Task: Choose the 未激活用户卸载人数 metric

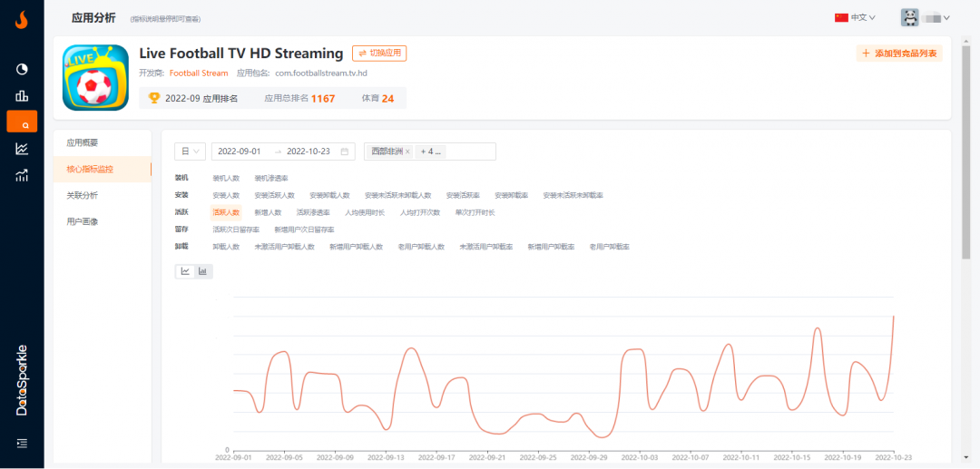Action: tap(284, 247)
